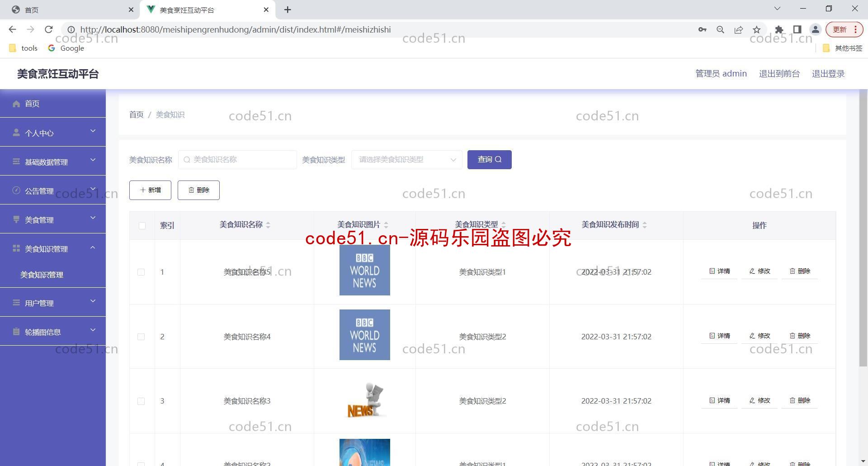This screenshot has width=868, height=466.
Task: Click the clock icon of 公告管理
Action: coord(16,190)
